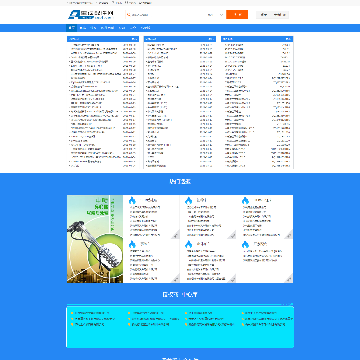This screenshot has width=360, height=360.
Task: Click the more link in the first list panel header
Action: (x=134, y=39)
